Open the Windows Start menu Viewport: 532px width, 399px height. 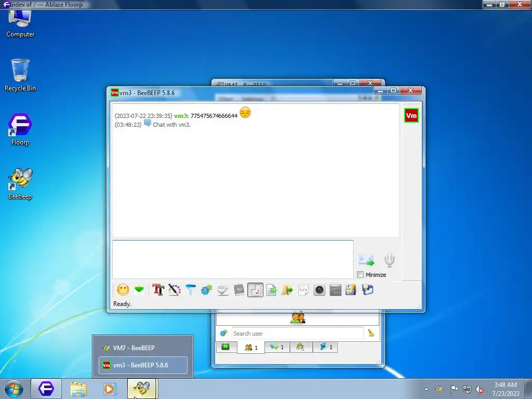(14, 389)
